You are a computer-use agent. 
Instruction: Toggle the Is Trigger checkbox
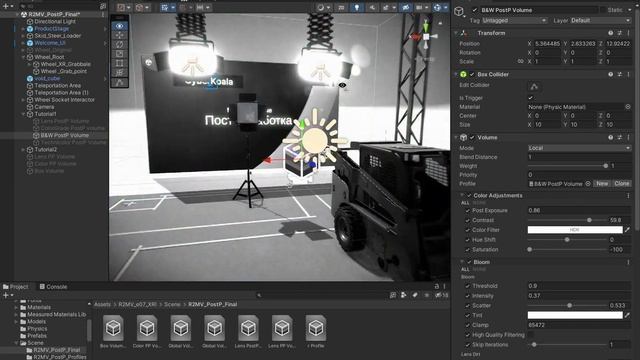531,98
